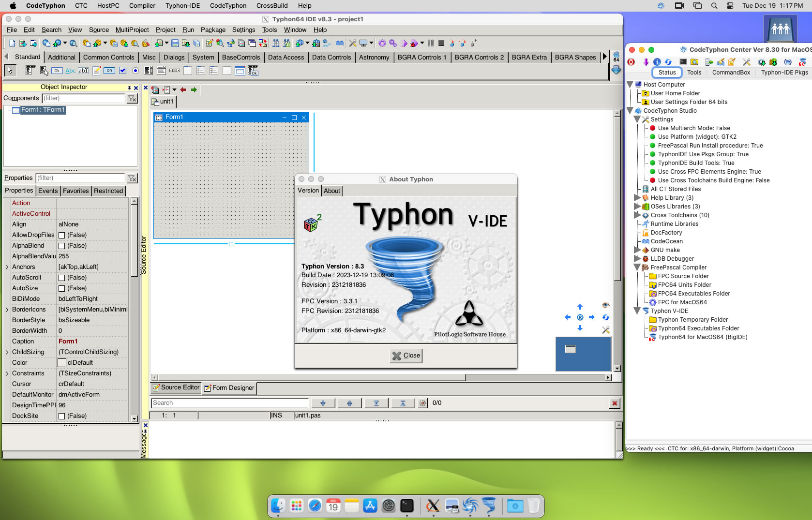Select the TButton 'Ok' component in palette
Image resolution: width=812 pixels, height=520 pixels.
click(57, 71)
